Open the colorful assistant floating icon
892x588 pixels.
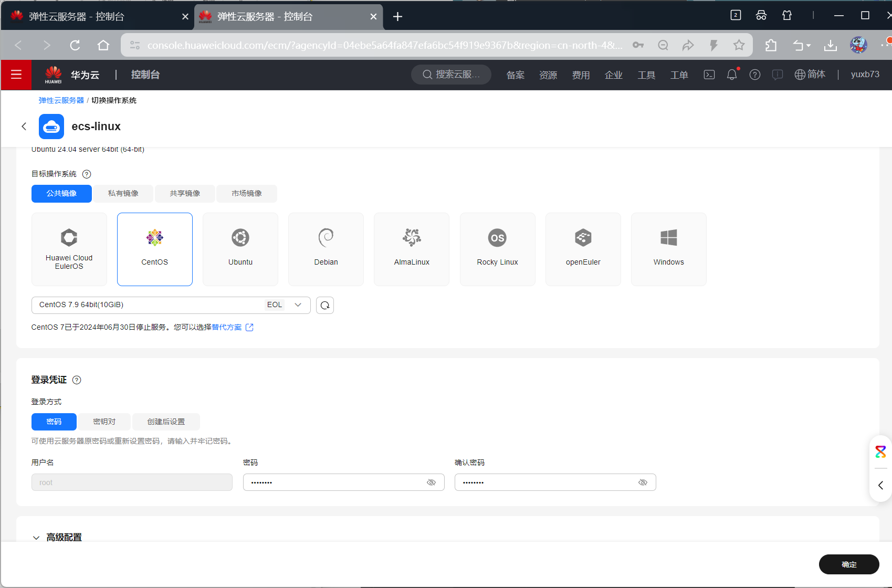pyautogui.click(x=880, y=451)
